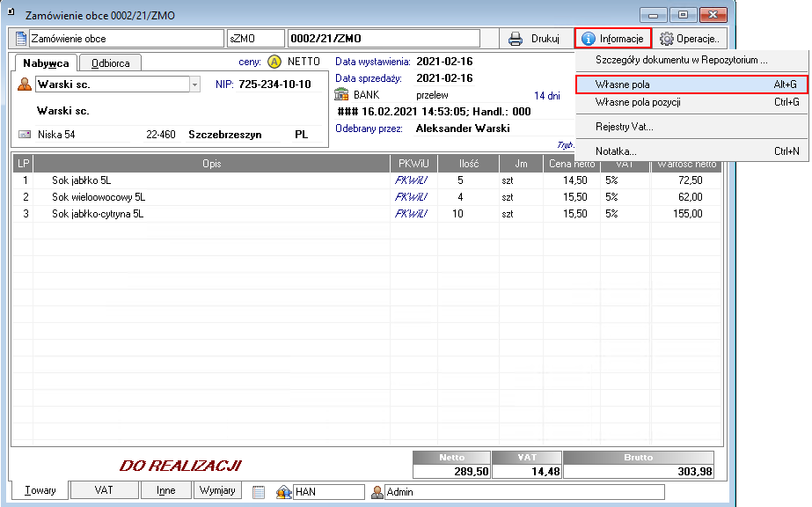Click PKWiU link for Sok jabłko 5L
This screenshot has height=507, width=812.
click(x=412, y=180)
